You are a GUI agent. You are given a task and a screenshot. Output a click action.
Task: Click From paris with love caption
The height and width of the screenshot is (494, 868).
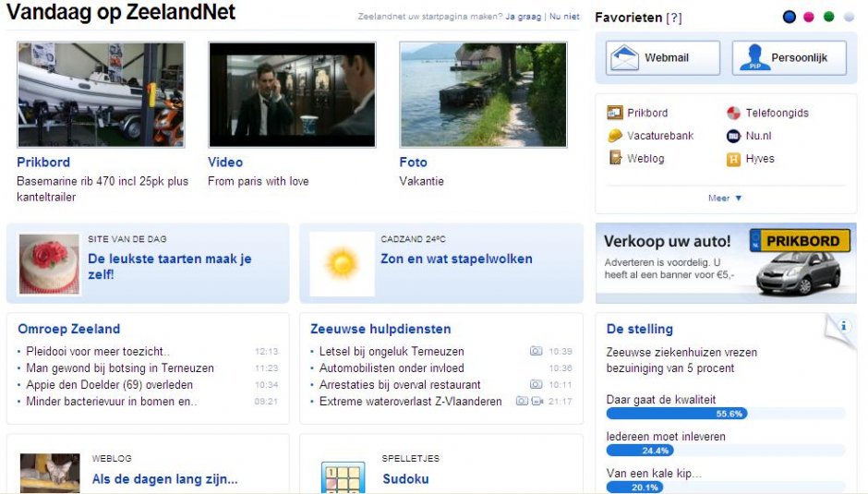coord(258,181)
